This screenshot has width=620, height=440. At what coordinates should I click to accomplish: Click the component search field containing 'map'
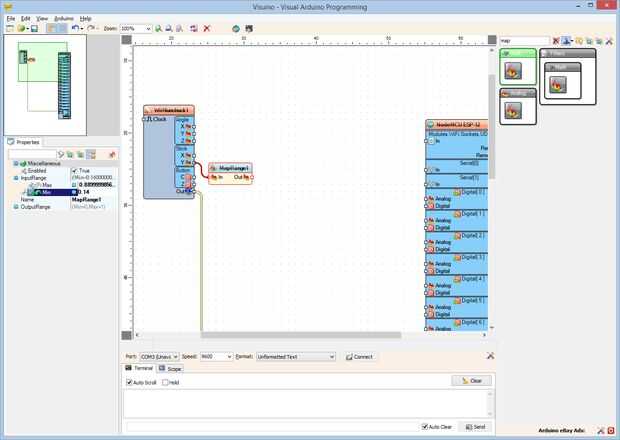coord(525,41)
